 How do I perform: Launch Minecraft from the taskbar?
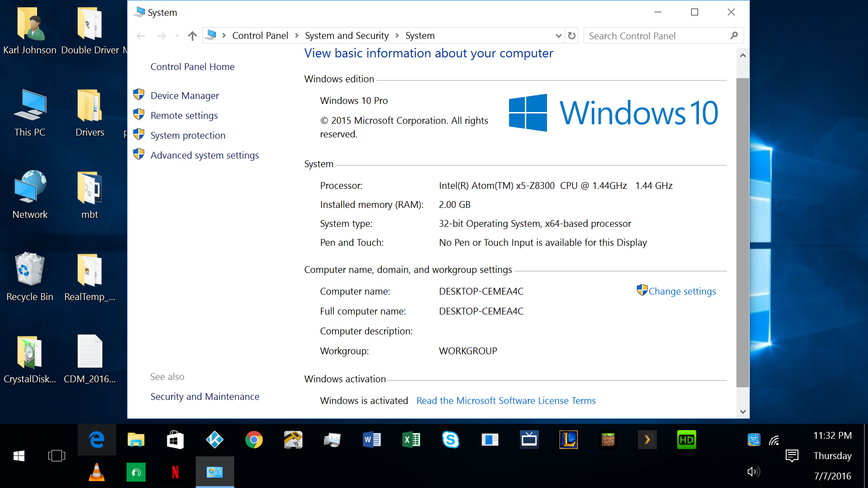(608, 440)
